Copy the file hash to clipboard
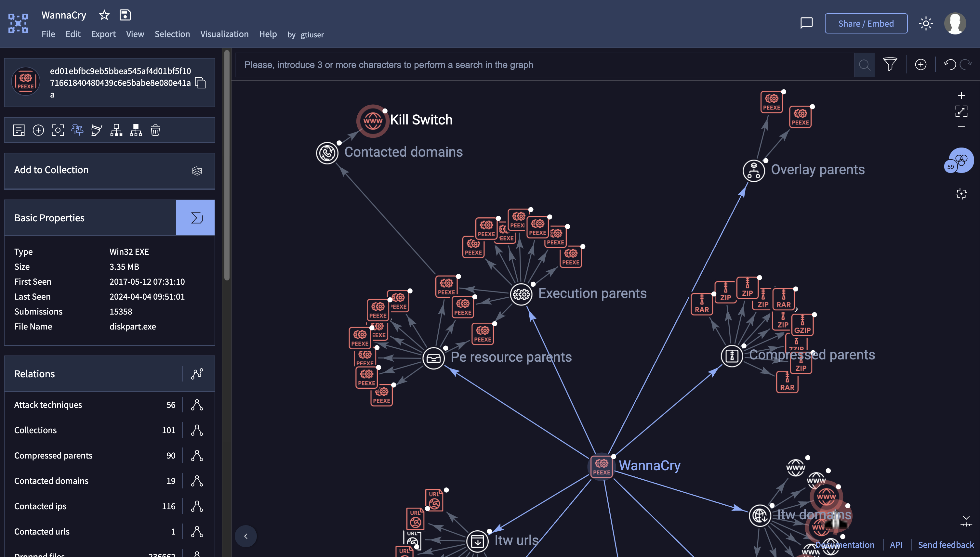Image resolution: width=980 pixels, height=557 pixels. pos(201,83)
